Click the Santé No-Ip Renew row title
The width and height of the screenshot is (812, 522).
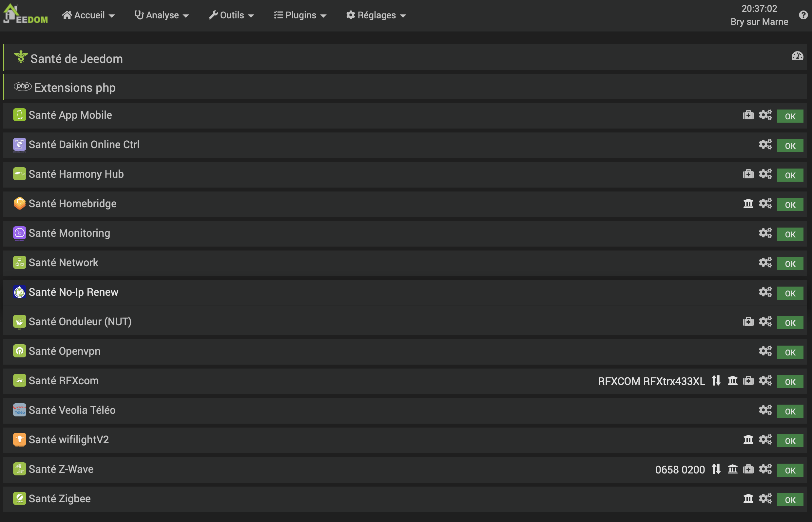click(x=73, y=292)
